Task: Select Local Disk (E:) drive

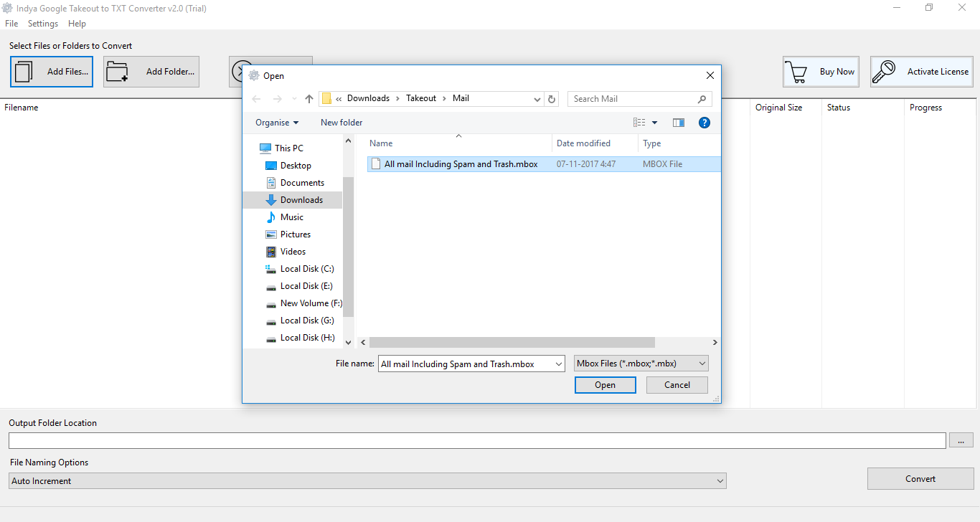Action: (306, 286)
